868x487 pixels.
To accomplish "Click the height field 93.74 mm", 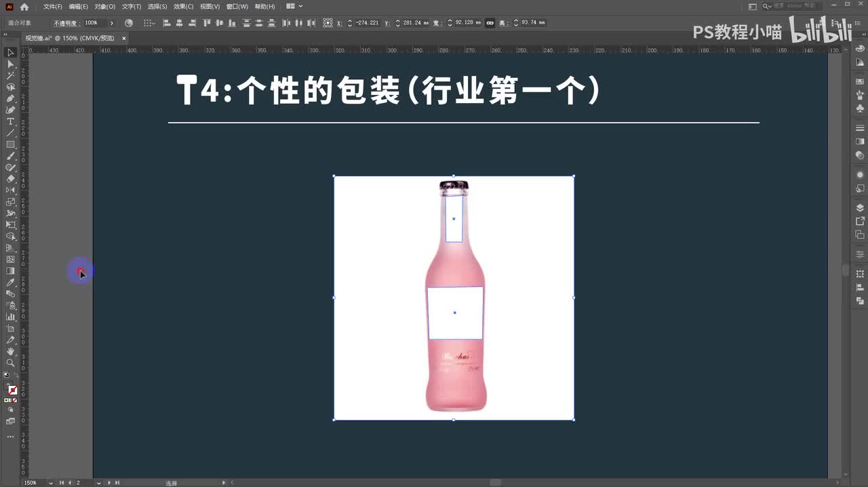I will 533,23.
